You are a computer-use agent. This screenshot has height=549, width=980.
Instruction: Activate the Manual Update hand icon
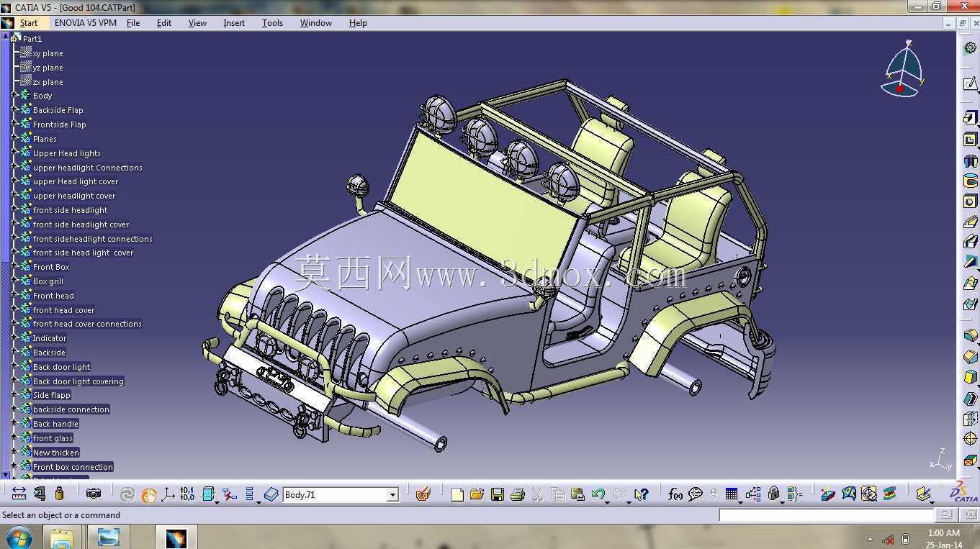click(x=149, y=494)
